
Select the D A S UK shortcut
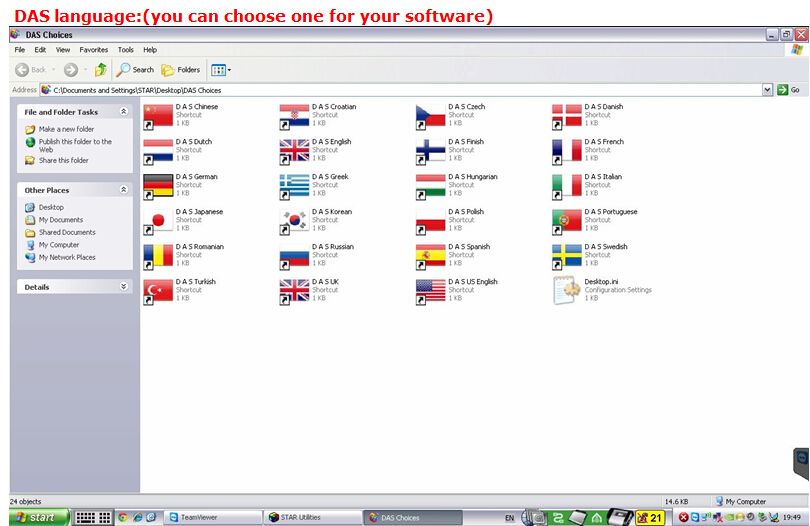coord(310,291)
